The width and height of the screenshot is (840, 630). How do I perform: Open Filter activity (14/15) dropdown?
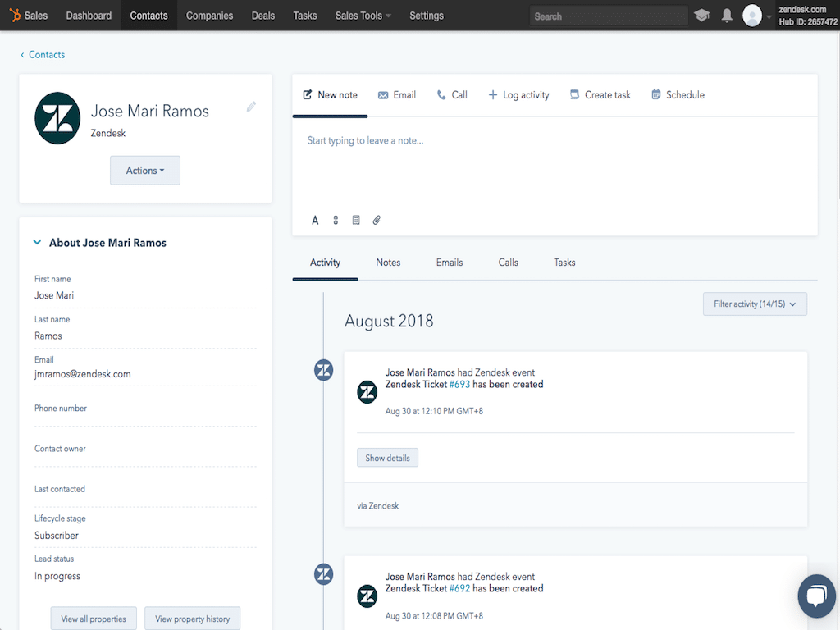pyautogui.click(x=755, y=304)
